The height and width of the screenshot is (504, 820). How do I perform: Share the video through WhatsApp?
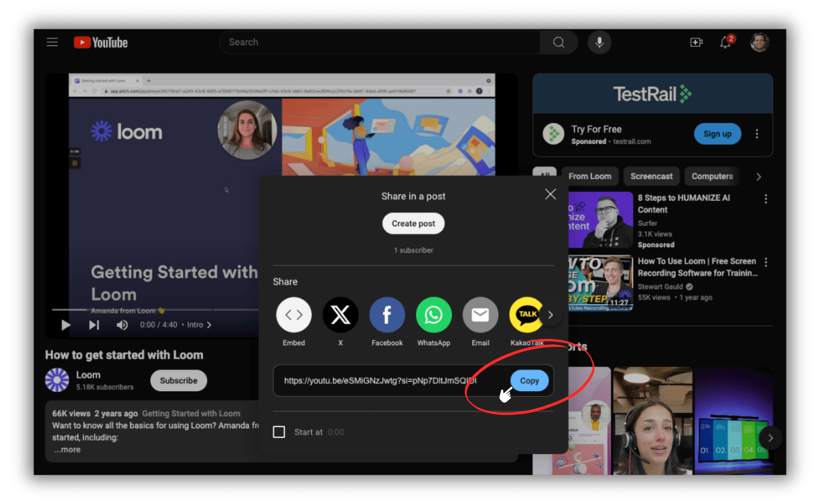[433, 314]
